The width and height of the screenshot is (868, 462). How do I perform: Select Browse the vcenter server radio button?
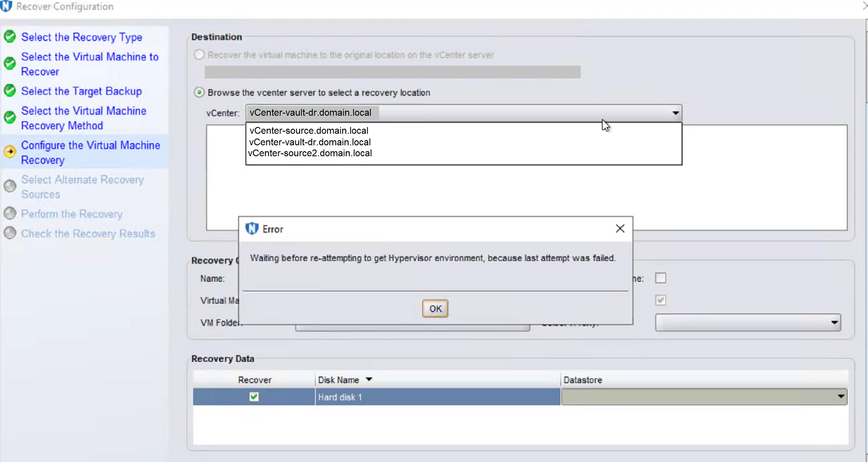[199, 92]
